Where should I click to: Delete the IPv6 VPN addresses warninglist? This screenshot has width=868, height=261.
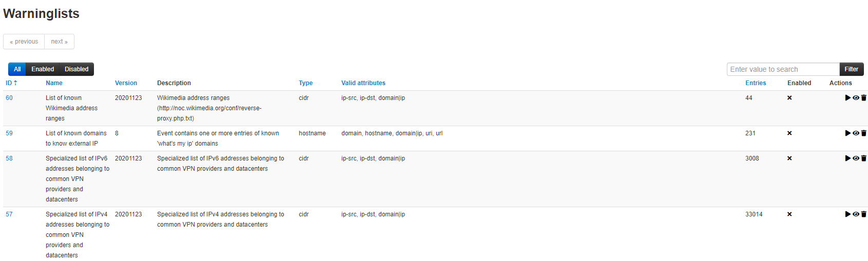[x=863, y=158]
